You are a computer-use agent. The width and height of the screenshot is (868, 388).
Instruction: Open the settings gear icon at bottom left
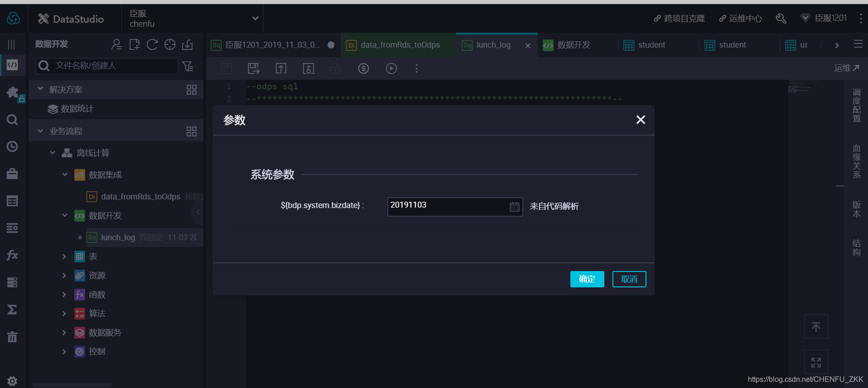(12, 381)
